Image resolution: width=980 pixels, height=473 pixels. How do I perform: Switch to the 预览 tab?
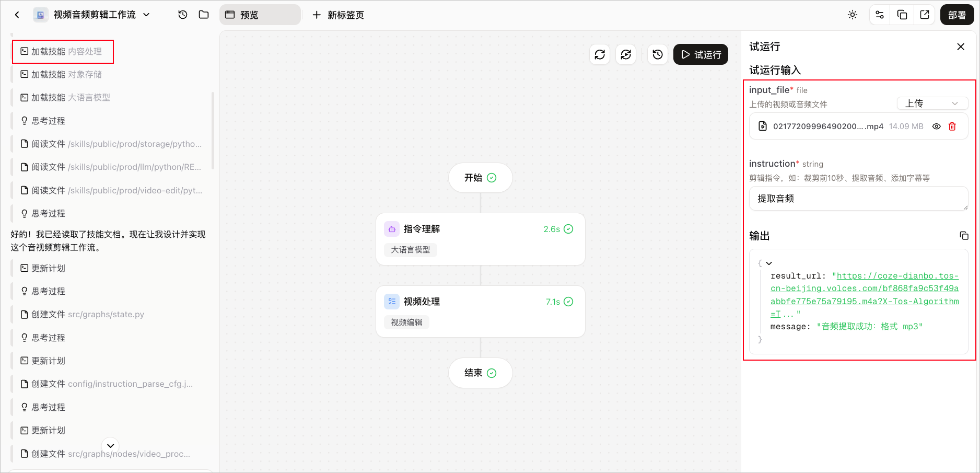click(x=260, y=15)
